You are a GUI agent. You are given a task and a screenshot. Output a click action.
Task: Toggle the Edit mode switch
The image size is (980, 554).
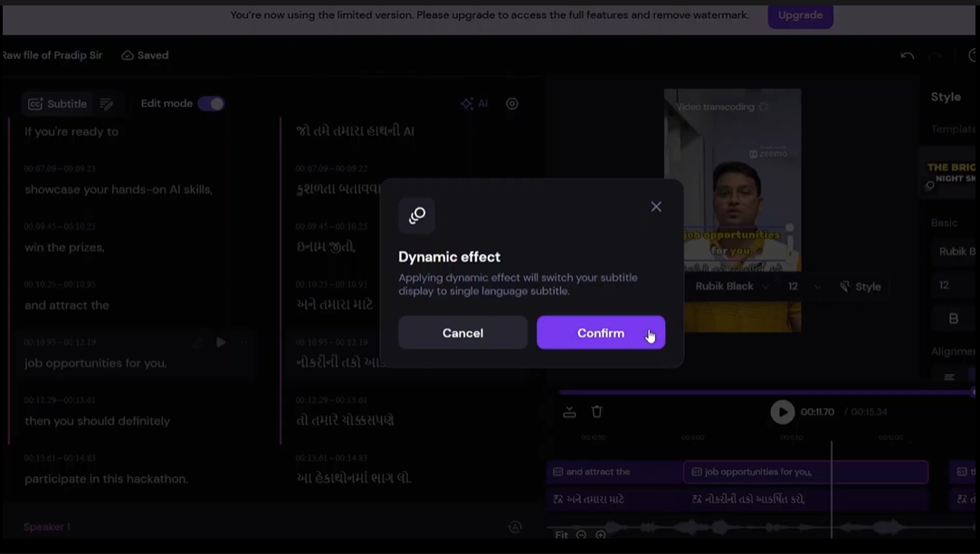(x=211, y=104)
